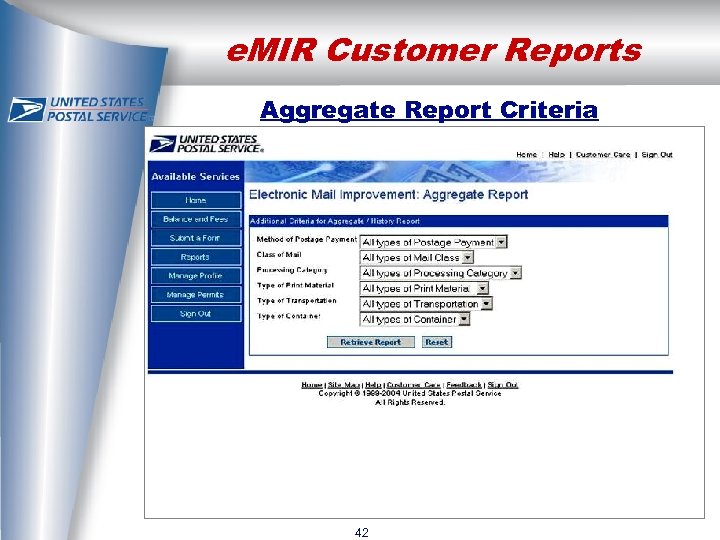The image size is (720, 540).
Task: Open Help from the top navigation
Action: tap(557, 155)
